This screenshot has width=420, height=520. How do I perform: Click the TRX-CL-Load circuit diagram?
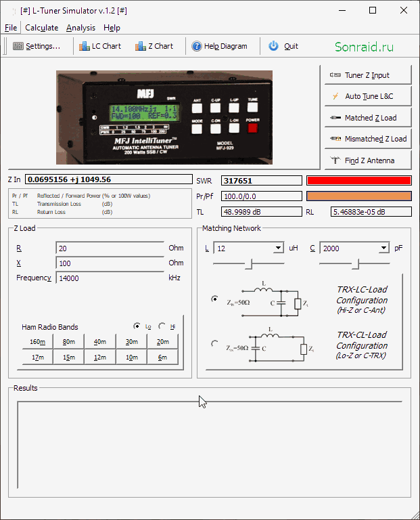point(271,344)
